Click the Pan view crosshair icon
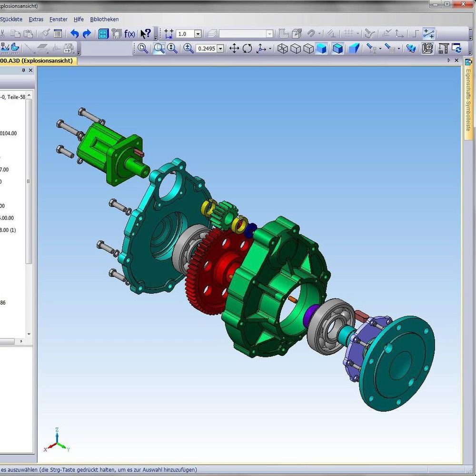 (x=234, y=49)
